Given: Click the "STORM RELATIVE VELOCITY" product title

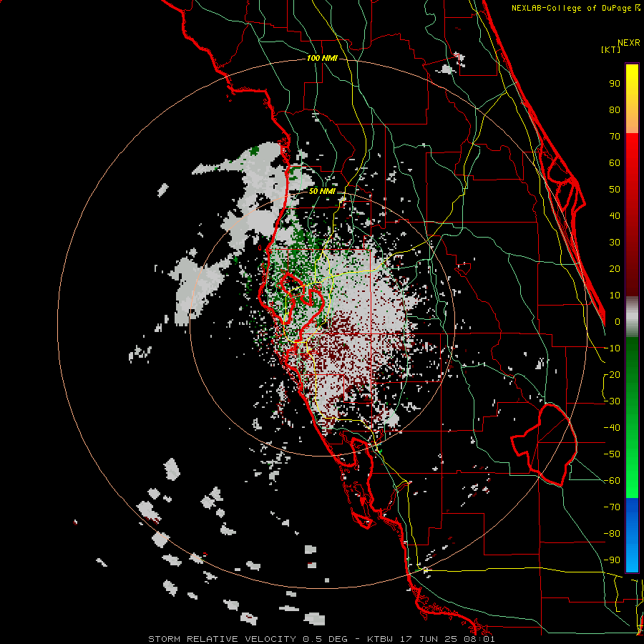Looking at the screenshot, I should (x=223, y=639).
